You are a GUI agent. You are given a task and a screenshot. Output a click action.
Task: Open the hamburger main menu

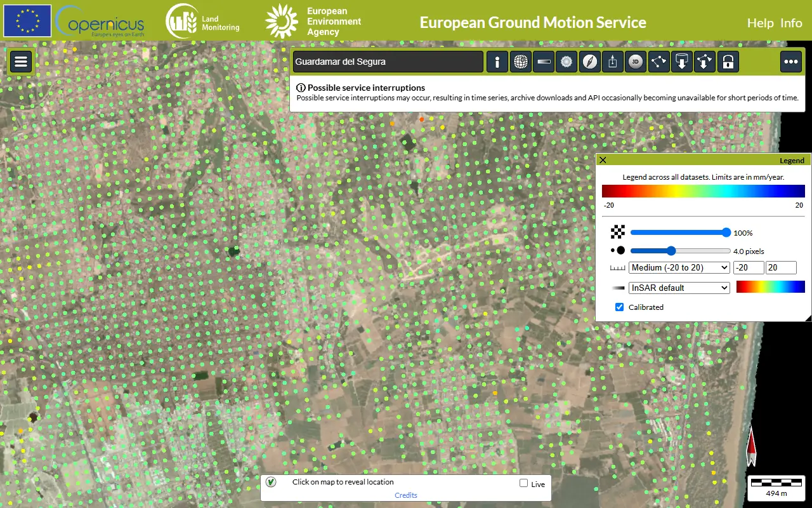[21, 62]
